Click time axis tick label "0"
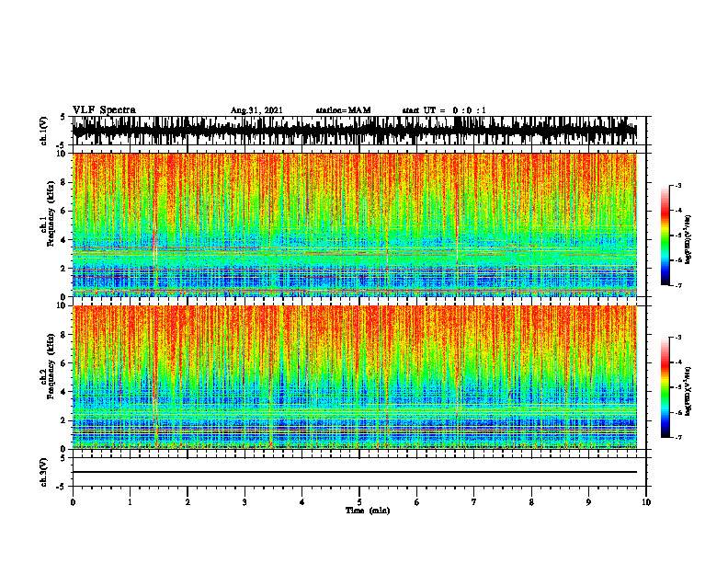728x563 pixels. (x=73, y=502)
